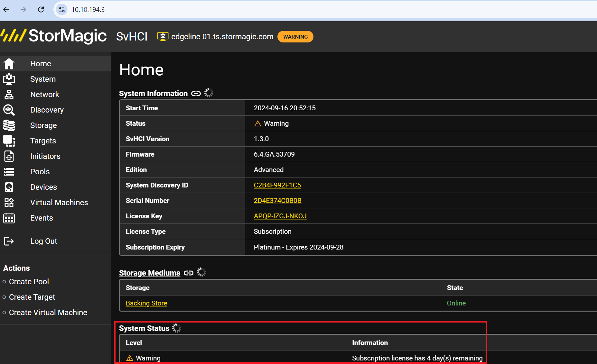This screenshot has height=364, width=597.
Task: Reload the page with refresh icon
Action: click(x=41, y=10)
